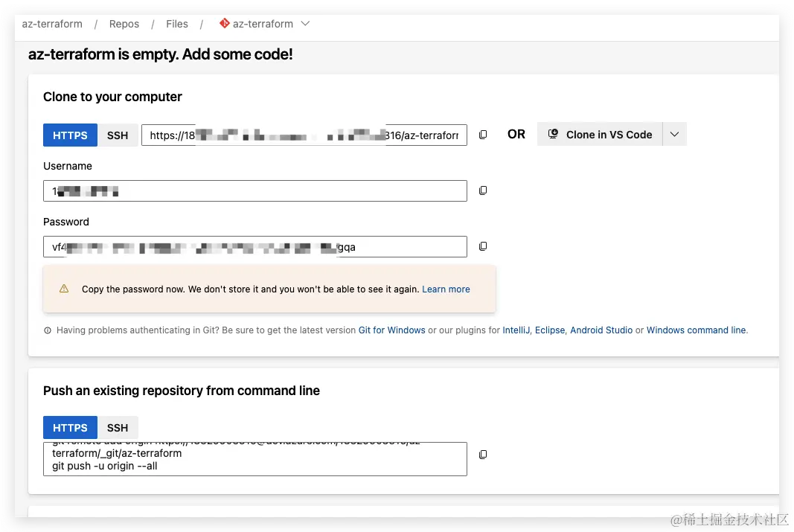This screenshot has width=794, height=532.
Task: Click inside the HTTPS clone URL field
Action: pos(304,135)
